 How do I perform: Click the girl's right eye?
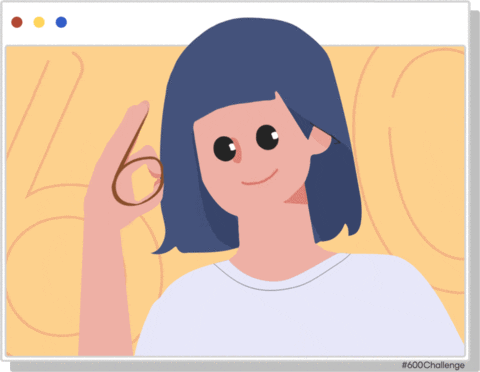coord(267,137)
